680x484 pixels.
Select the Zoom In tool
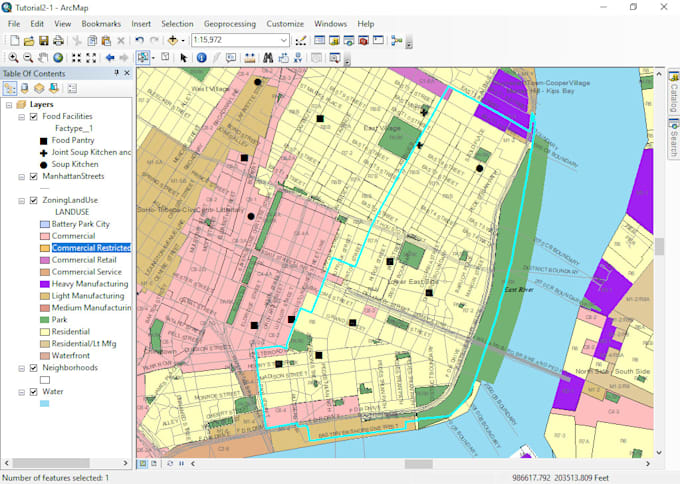coord(13,58)
